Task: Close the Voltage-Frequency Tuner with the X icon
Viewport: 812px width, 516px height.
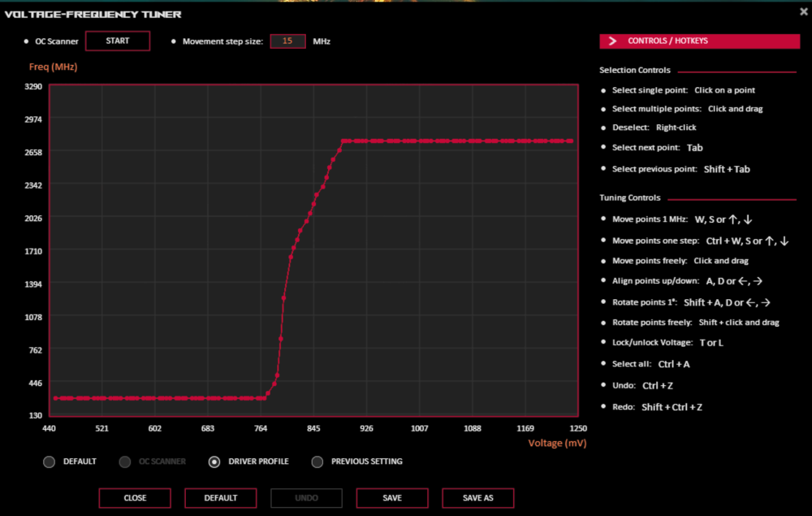Action: pyautogui.click(x=803, y=11)
